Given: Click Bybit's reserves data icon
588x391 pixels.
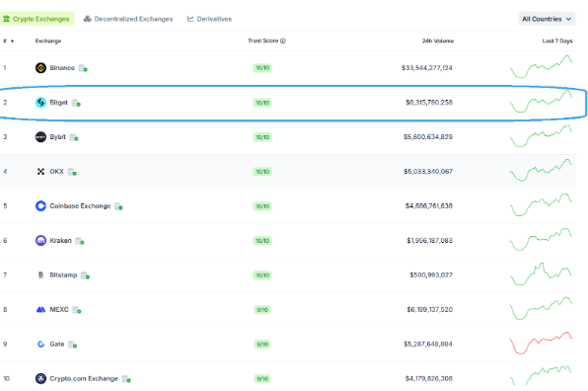Looking at the screenshot, I should (74, 137).
